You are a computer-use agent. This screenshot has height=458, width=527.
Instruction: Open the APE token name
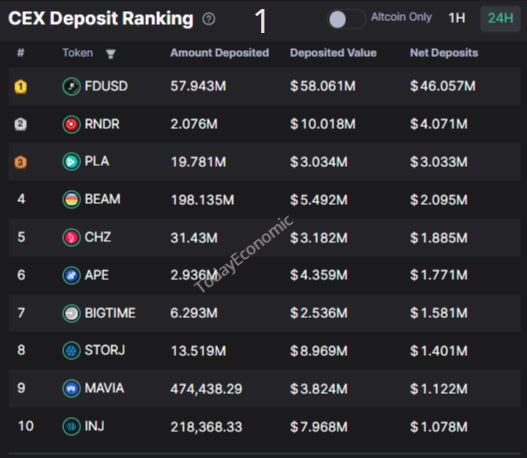point(96,275)
